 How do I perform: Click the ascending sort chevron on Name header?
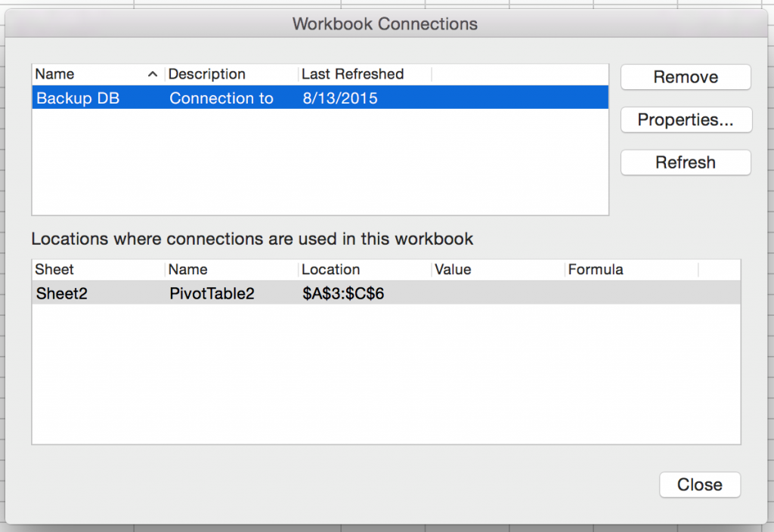pos(153,74)
